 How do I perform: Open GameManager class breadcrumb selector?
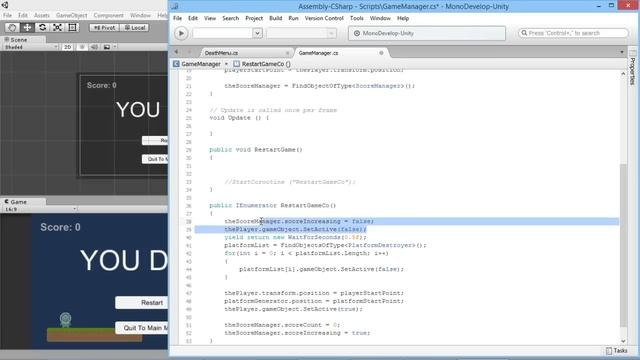pos(200,64)
